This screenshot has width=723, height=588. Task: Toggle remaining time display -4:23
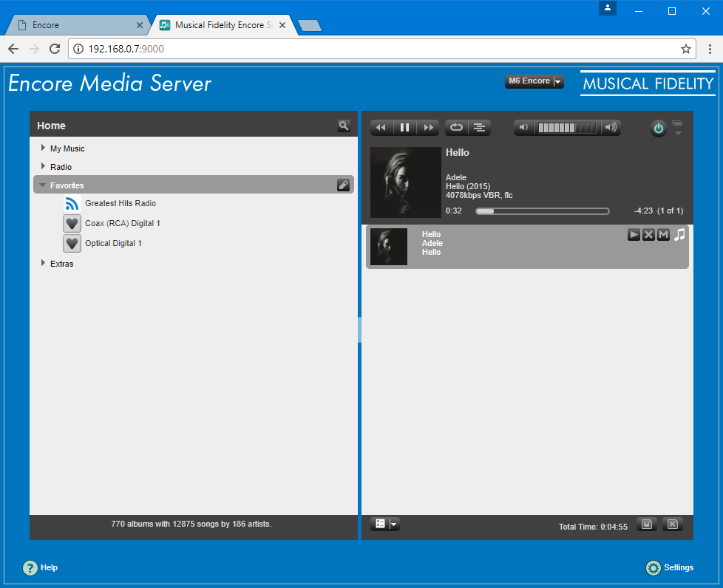click(643, 211)
